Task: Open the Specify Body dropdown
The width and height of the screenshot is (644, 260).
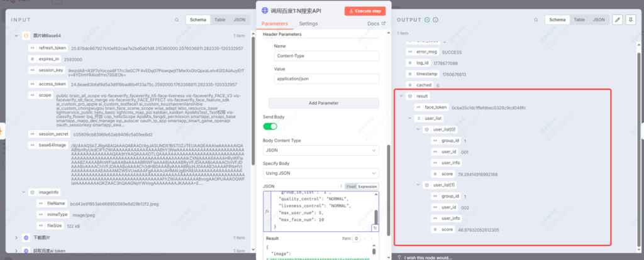Action: click(x=320, y=173)
